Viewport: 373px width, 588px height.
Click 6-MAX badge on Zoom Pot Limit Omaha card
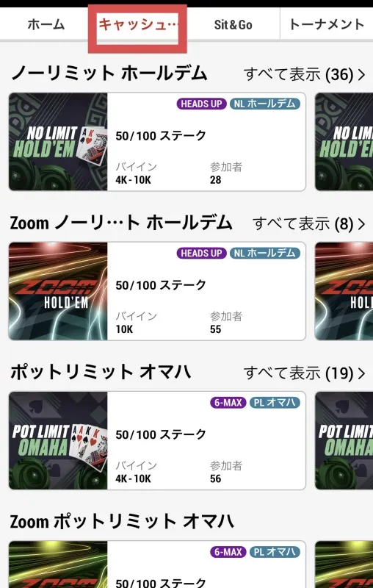(x=228, y=552)
